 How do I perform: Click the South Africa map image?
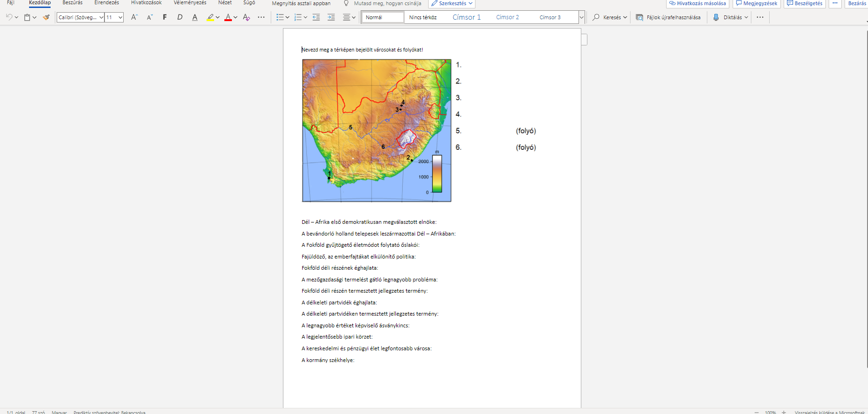pos(377,131)
